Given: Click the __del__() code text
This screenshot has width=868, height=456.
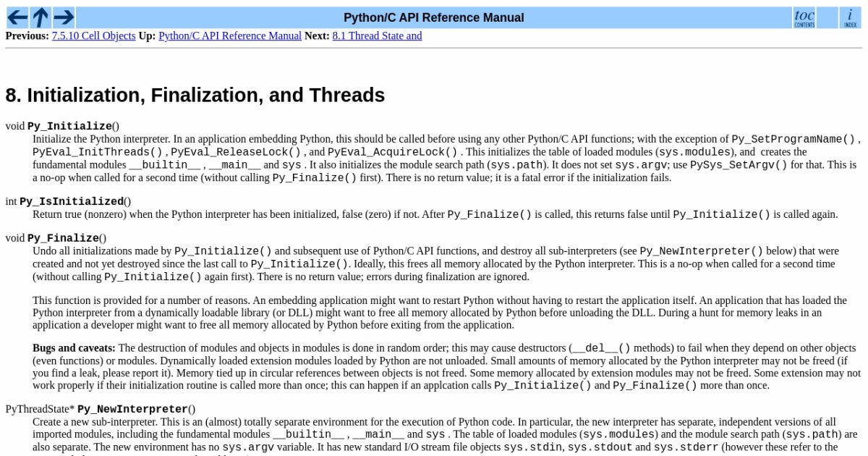Looking at the screenshot, I should point(601,347).
